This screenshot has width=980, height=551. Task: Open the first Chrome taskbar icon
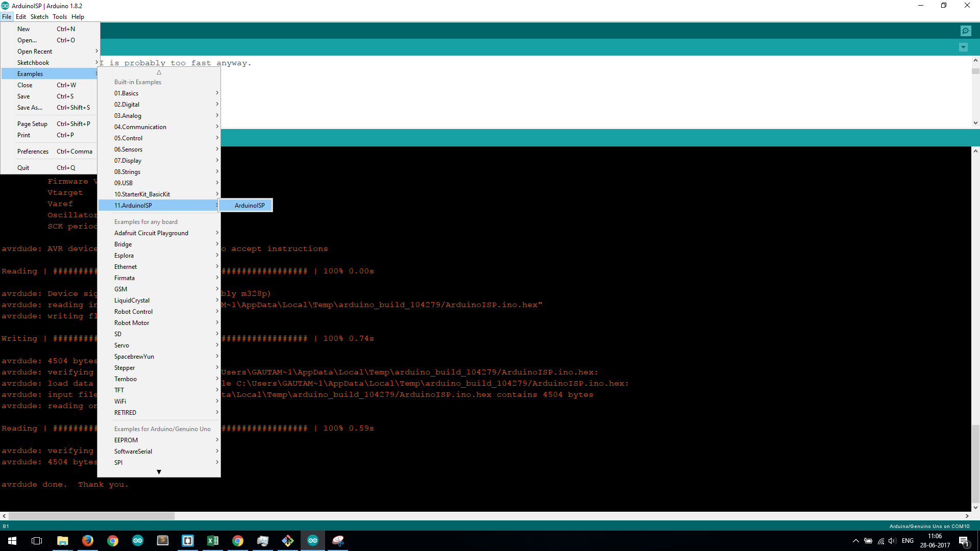pos(113,541)
